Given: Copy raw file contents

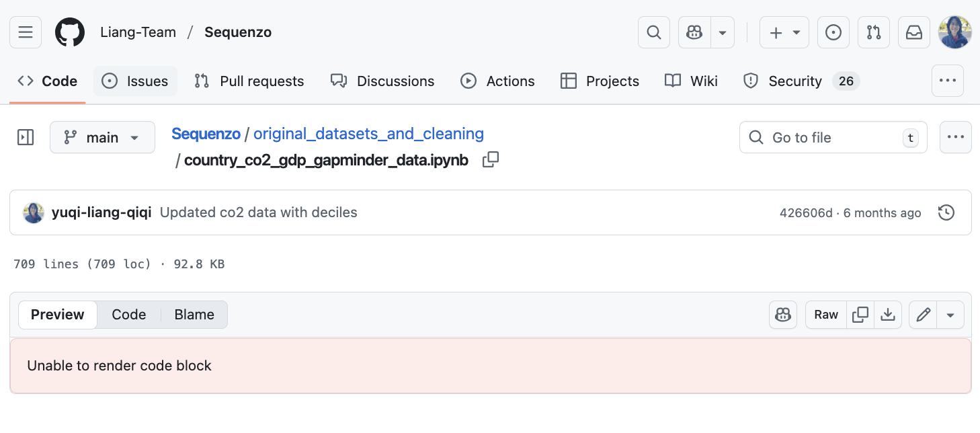Looking at the screenshot, I should (x=860, y=315).
